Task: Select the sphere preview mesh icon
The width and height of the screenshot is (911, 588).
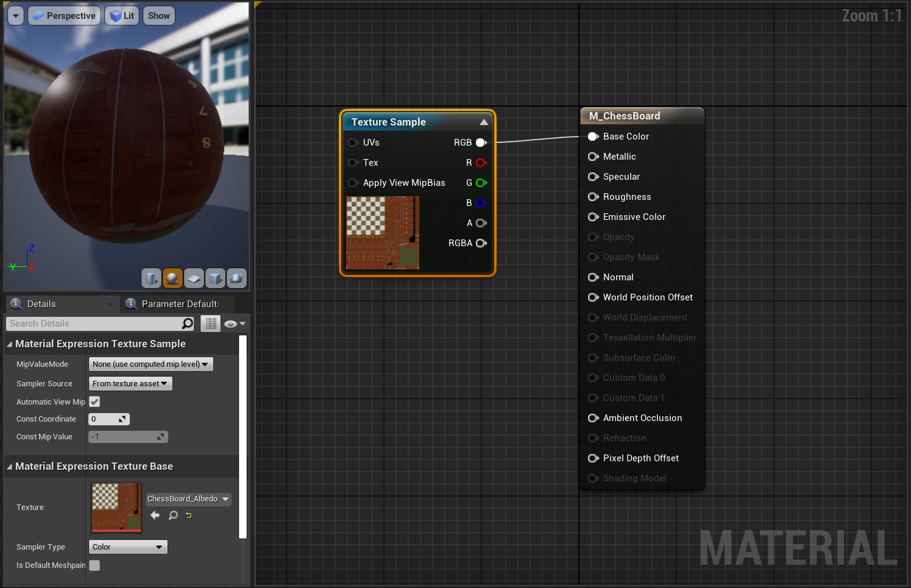Action: [172, 278]
